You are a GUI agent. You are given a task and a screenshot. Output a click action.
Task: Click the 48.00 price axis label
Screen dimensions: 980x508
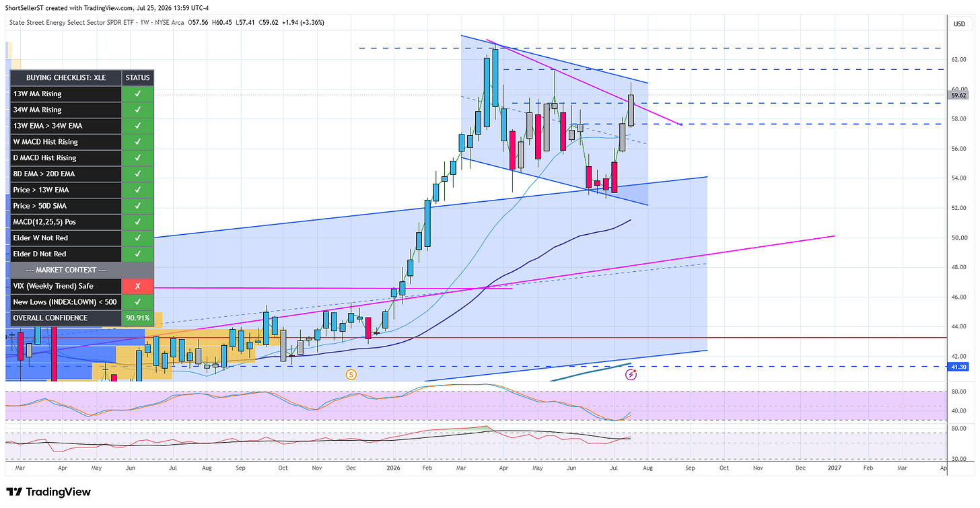pos(958,267)
